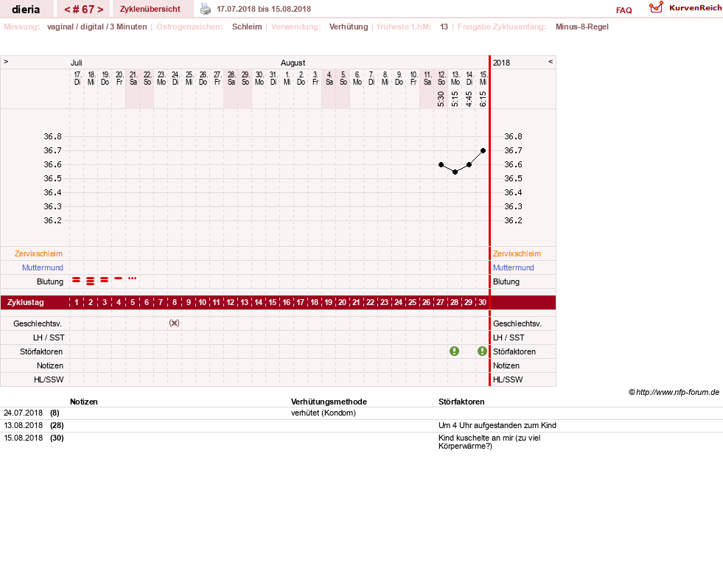Screen dimensions: 723x588
Task: Click the '13' früheste 1.hM value
Action: [444, 27]
